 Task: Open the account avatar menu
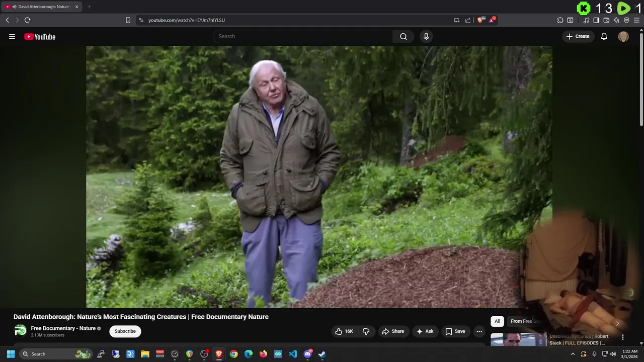click(623, 36)
